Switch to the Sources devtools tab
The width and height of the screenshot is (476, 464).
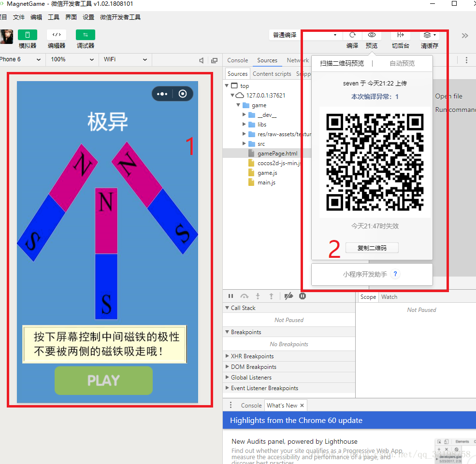(267, 60)
